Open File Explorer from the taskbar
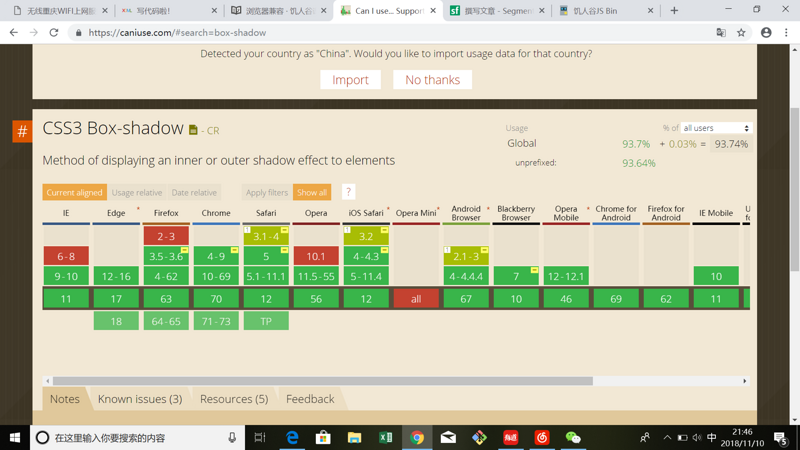The height and width of the screenshot is (450, 800). (354, 438)
